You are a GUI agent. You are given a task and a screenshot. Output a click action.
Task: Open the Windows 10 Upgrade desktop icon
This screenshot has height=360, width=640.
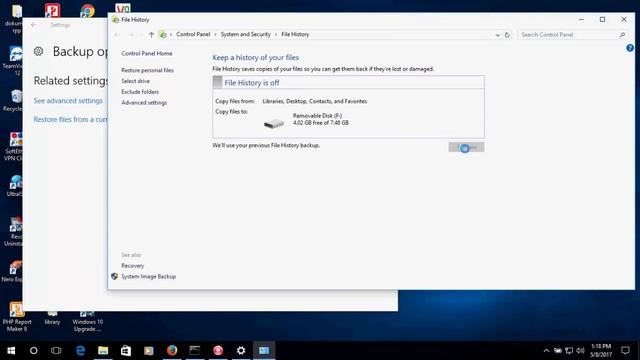coord(87,320)
